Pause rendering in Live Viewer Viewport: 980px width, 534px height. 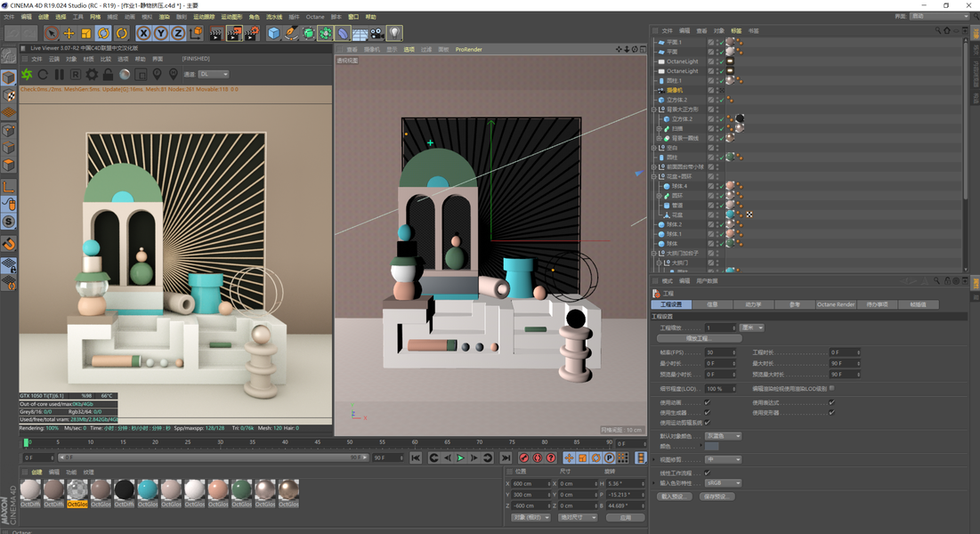(60, 75)
